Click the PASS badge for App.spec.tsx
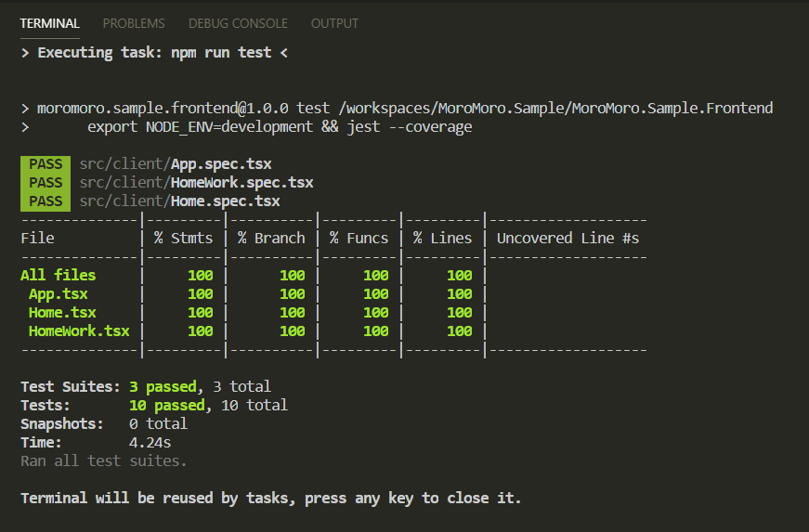 (46, 164)
